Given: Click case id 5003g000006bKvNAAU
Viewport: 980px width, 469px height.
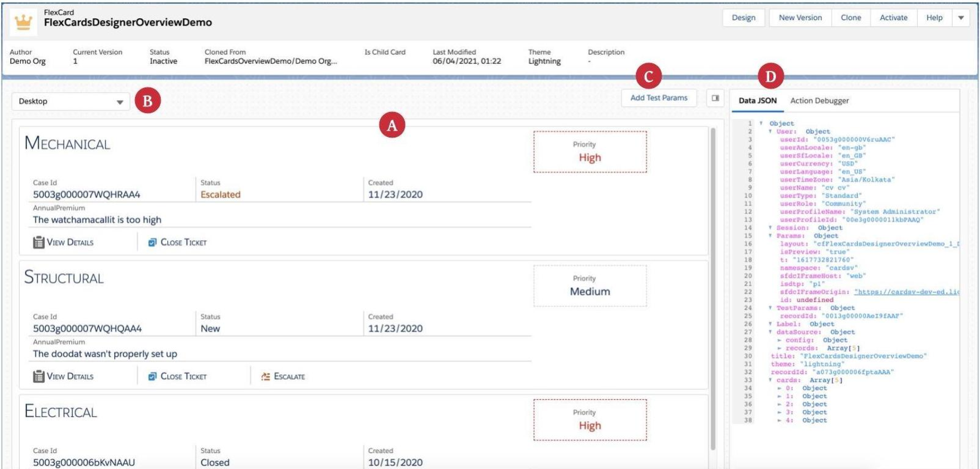Looking at the screenshot, I should [84, 462].
